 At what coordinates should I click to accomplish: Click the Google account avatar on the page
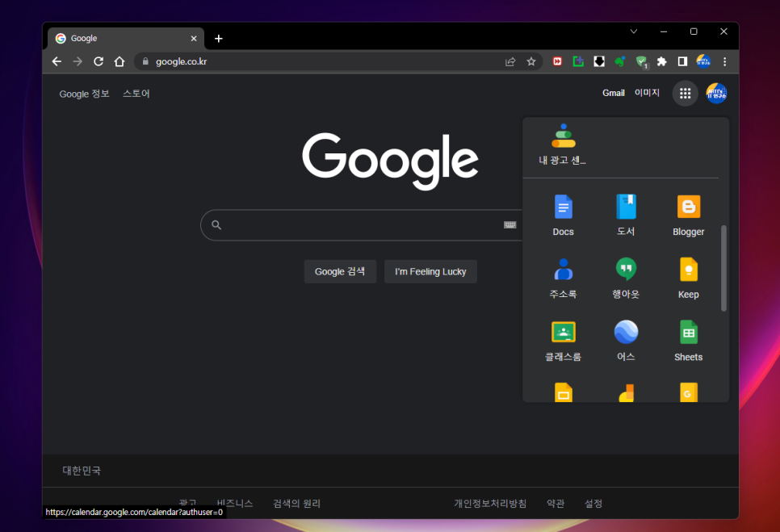716,93
